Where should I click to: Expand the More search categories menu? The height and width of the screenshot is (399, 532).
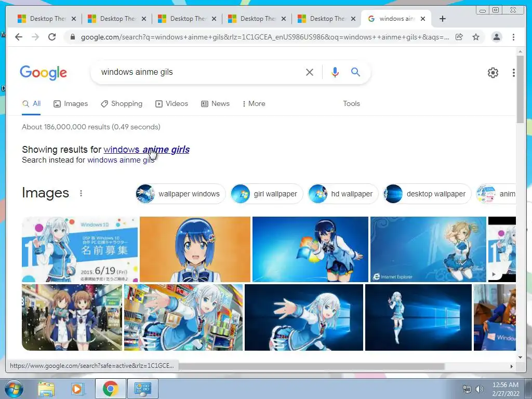254,104
